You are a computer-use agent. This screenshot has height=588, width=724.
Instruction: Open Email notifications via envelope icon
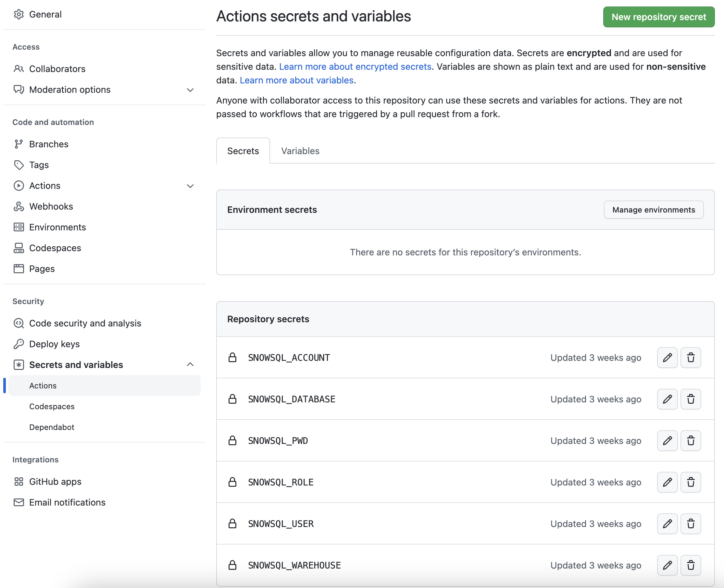(x=19, y=502)
